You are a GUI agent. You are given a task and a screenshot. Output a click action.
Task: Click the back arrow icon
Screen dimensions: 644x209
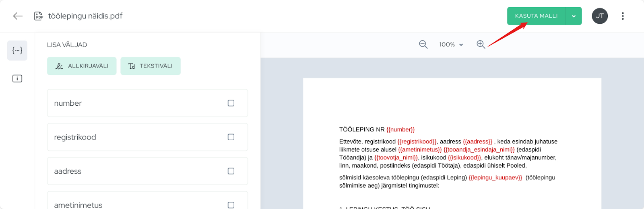tap(18, 16)
